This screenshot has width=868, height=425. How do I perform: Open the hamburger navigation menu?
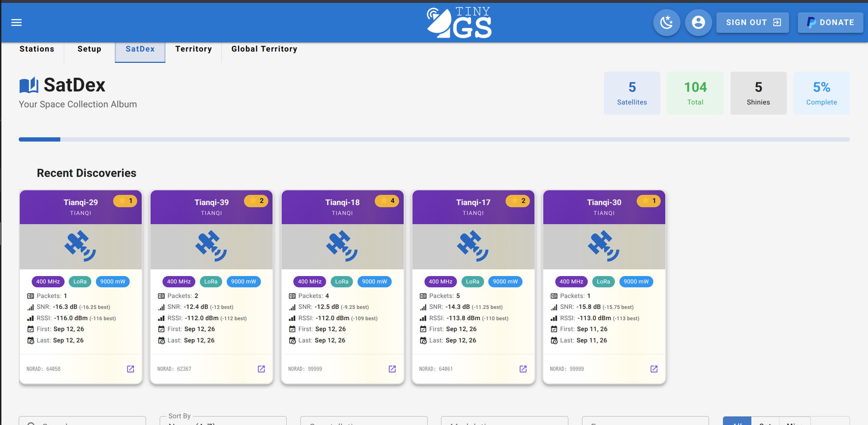[16, 23]
